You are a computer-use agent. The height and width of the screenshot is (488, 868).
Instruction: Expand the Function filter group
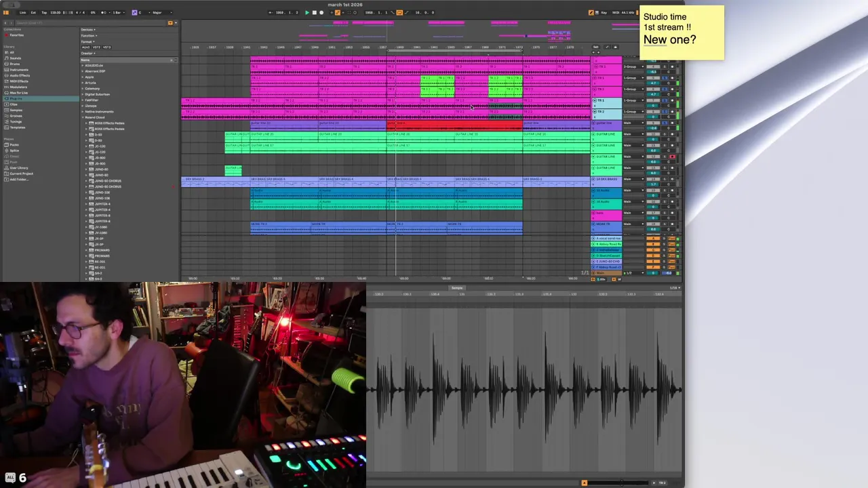89,36
